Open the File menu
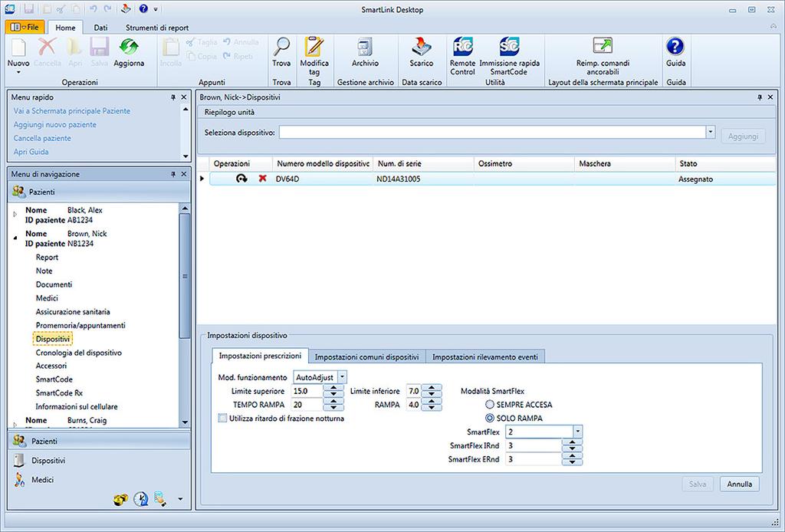Viewport: 785px width, 532px height. tap(25, 27)
